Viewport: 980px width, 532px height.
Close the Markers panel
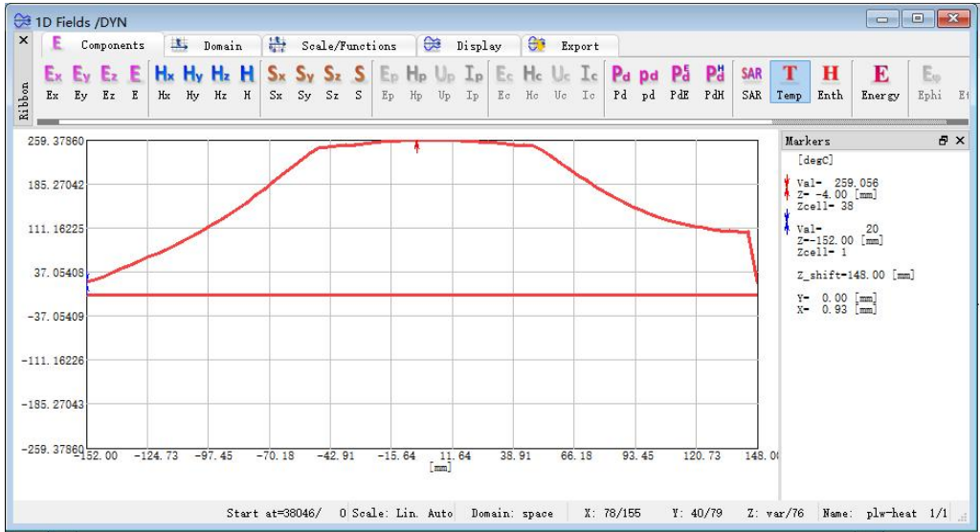pos(960,141)
